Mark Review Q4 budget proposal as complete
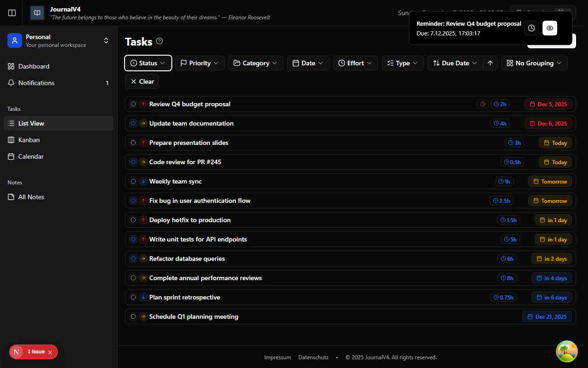The height and width of the screenshot is (368, 588). [x=133, y=104]
